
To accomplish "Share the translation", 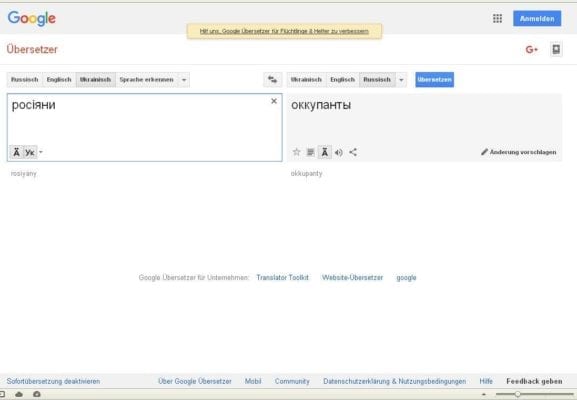I will coord(353,152).
